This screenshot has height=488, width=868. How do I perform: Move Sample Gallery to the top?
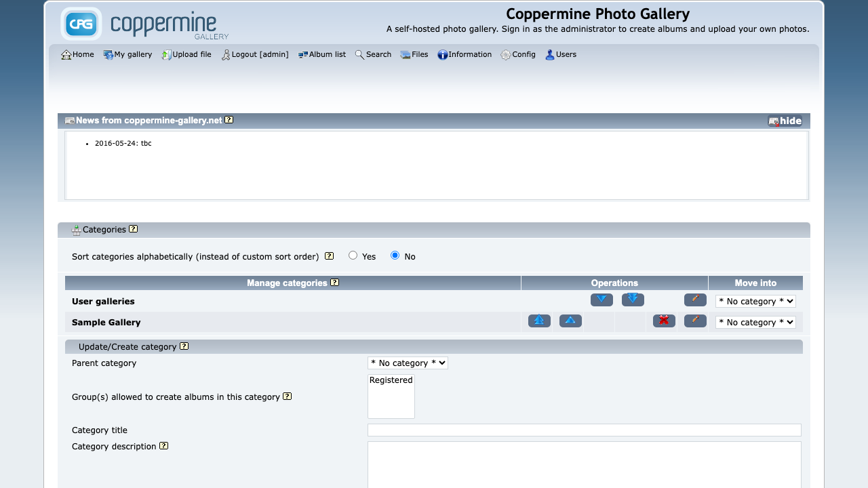[539, 321]
